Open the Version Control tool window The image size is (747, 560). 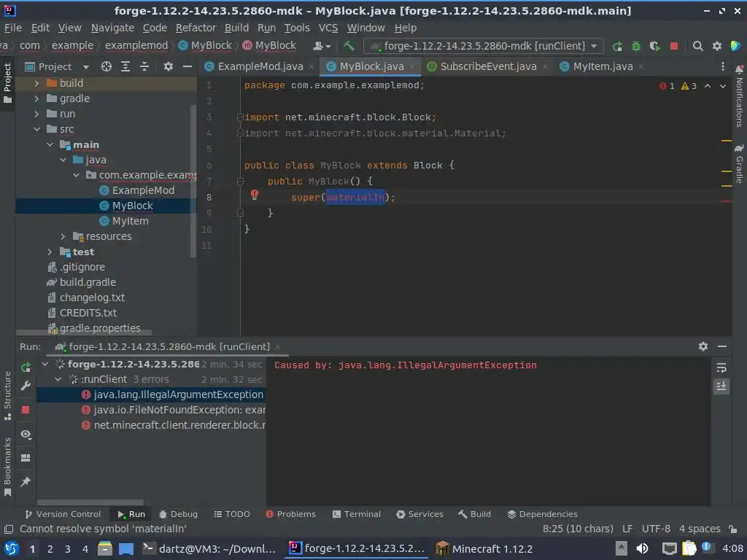[63, 514]
